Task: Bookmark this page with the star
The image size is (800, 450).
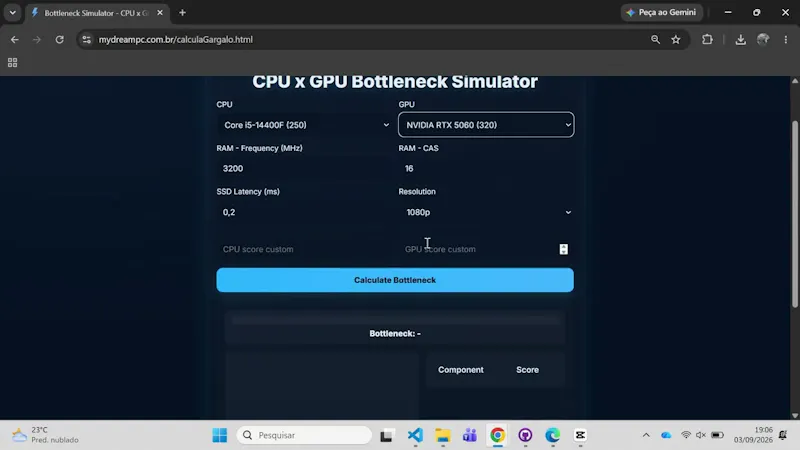Action: 676,39
